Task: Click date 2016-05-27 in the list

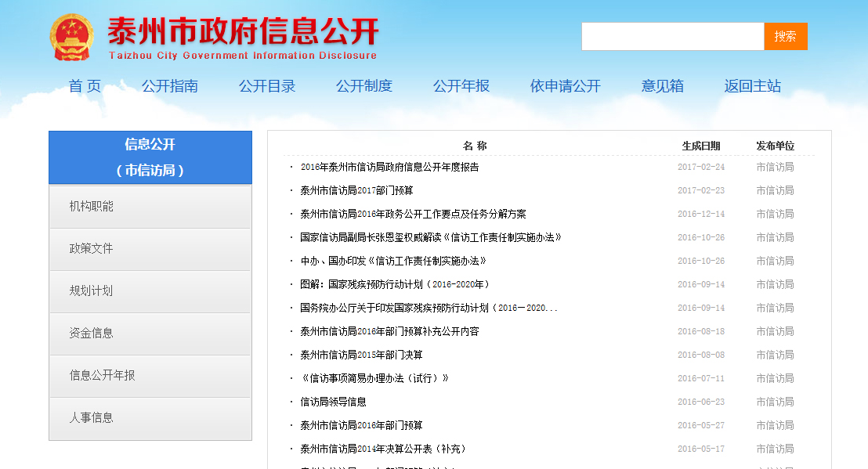Action: (x=701, y=425)
